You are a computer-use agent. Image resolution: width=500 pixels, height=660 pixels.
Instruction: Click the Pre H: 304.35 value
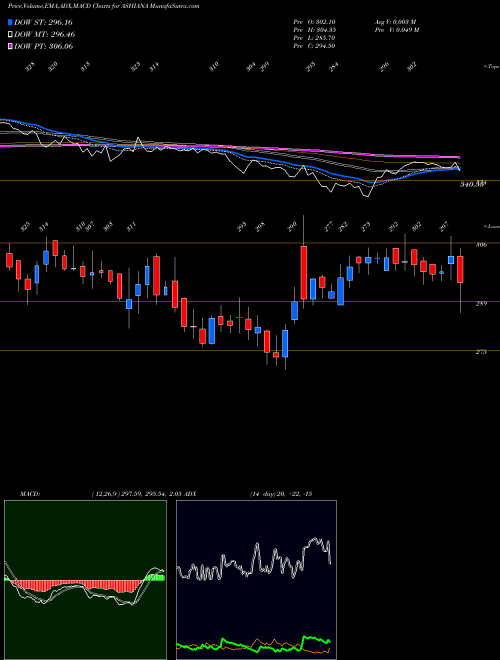point(314,30)
